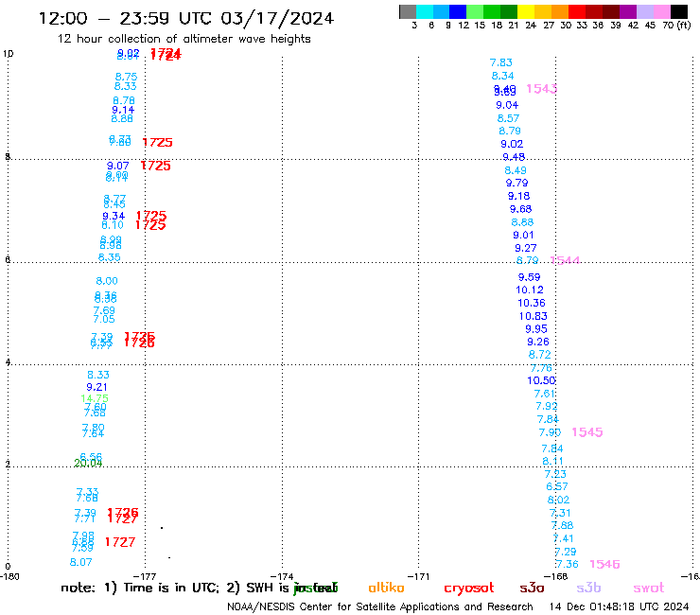
Task: Click the wave height value 9.48
Action: [x=514, y=157]
